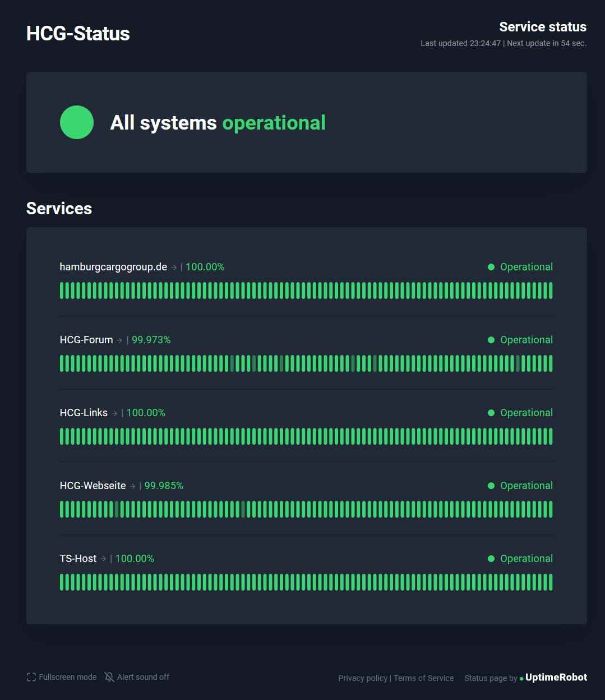Click the Fullscreen mode icon
The height and width of the screenshot is (700, 605).
[x=31, y=677]
